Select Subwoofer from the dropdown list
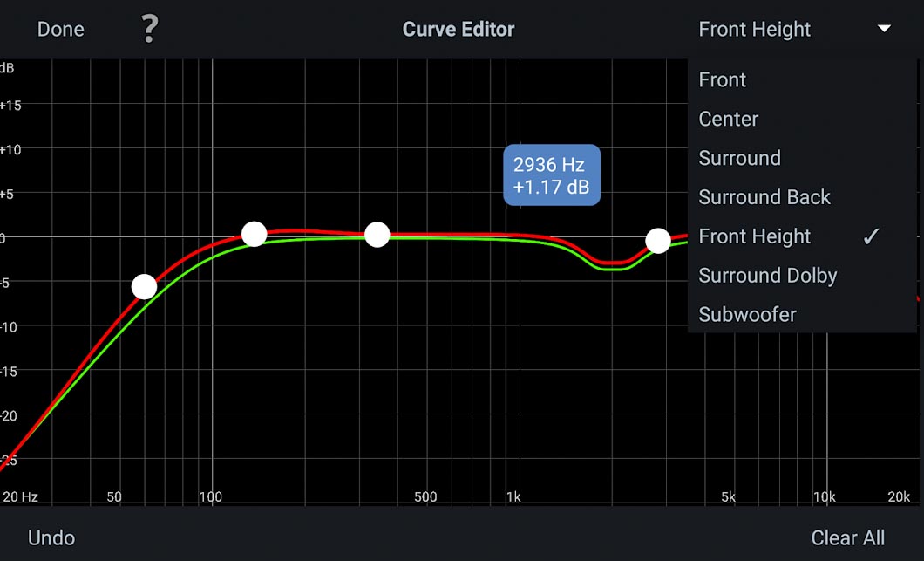The width and height of the screenshot is (924, 561). [x=747, y=314]
